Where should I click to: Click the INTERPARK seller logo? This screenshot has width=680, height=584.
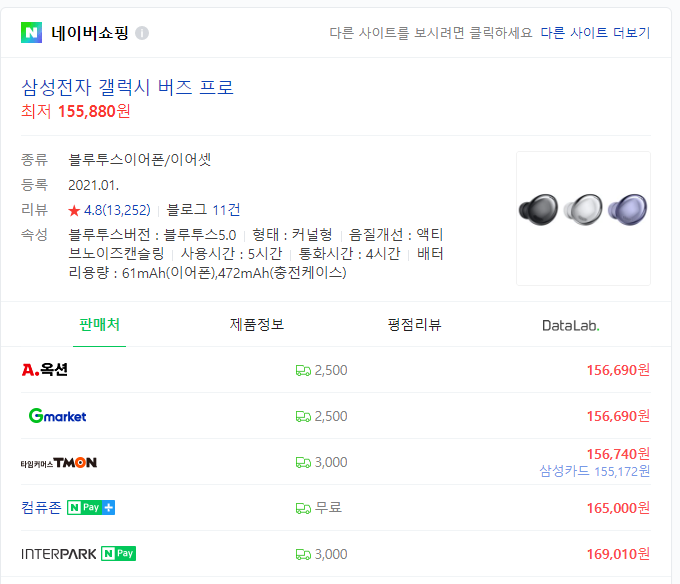(x=59, y=554)
